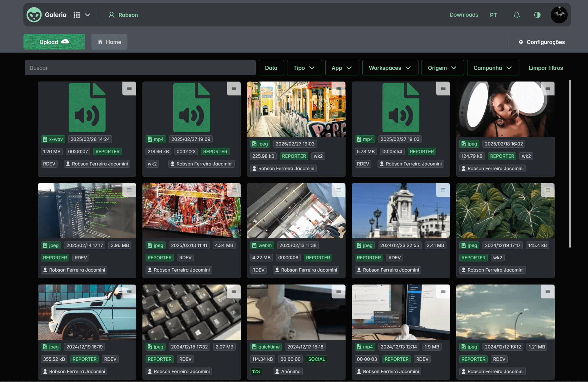Click the Downloads link
The width and height of the screenshot is (588, 382).
(463, 14)
